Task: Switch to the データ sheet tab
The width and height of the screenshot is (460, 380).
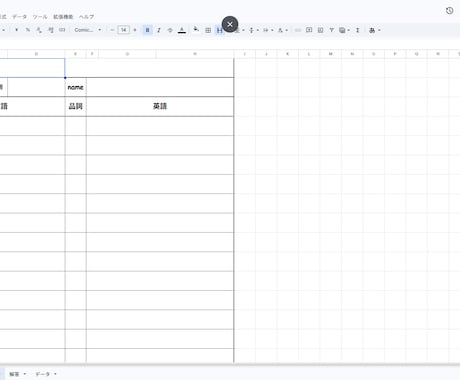Action: [x=42, y=374]
